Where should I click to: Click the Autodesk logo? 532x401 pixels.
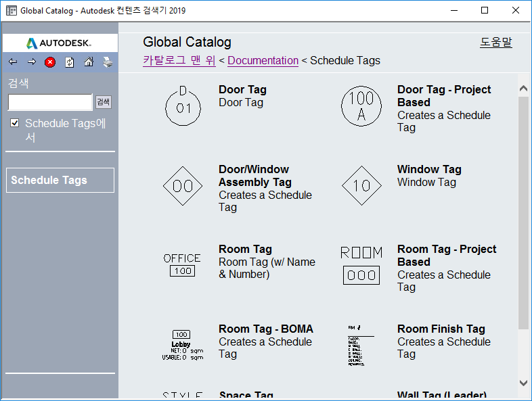click(x=59, y=43)
